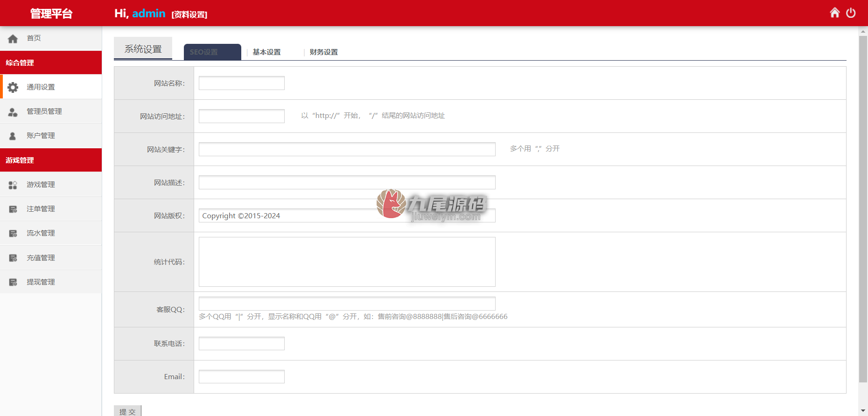The height and width of the screenshot is (416, 868).
Task: Click the admin icon beside 管理员管理
Action: pos(13,112)
